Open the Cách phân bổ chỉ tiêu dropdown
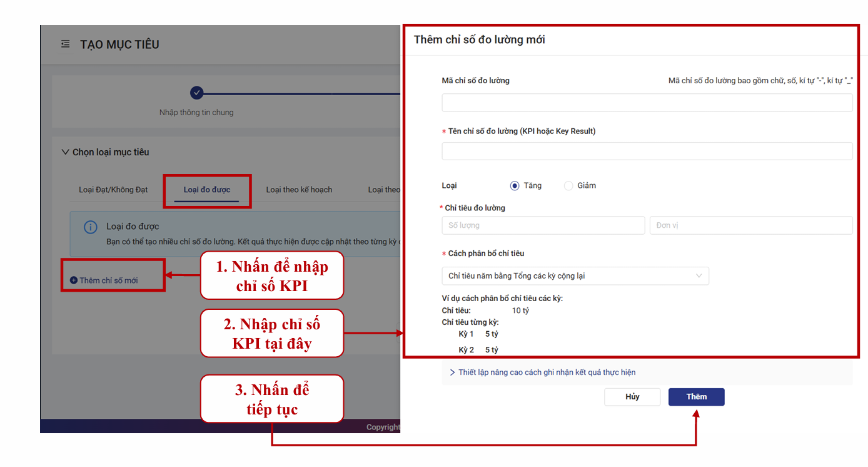 tap(575, 276)
